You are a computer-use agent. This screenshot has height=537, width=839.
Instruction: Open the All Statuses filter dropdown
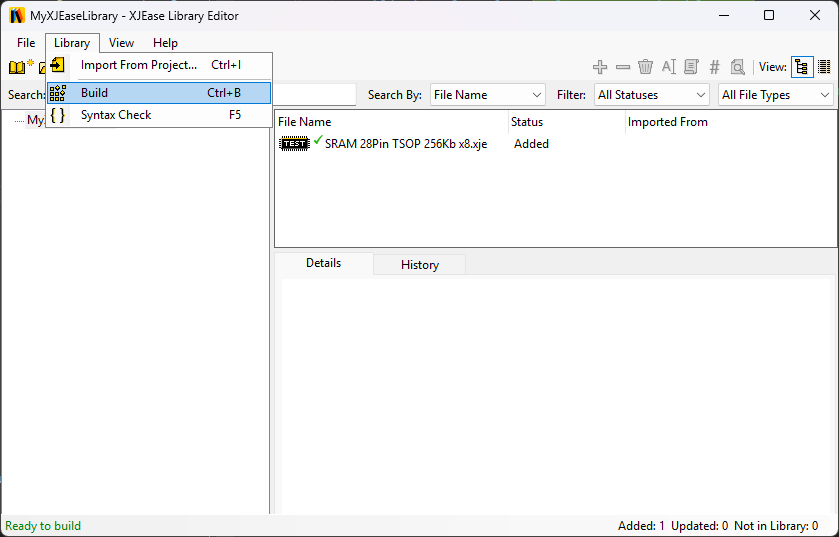[x=652, y=95]
